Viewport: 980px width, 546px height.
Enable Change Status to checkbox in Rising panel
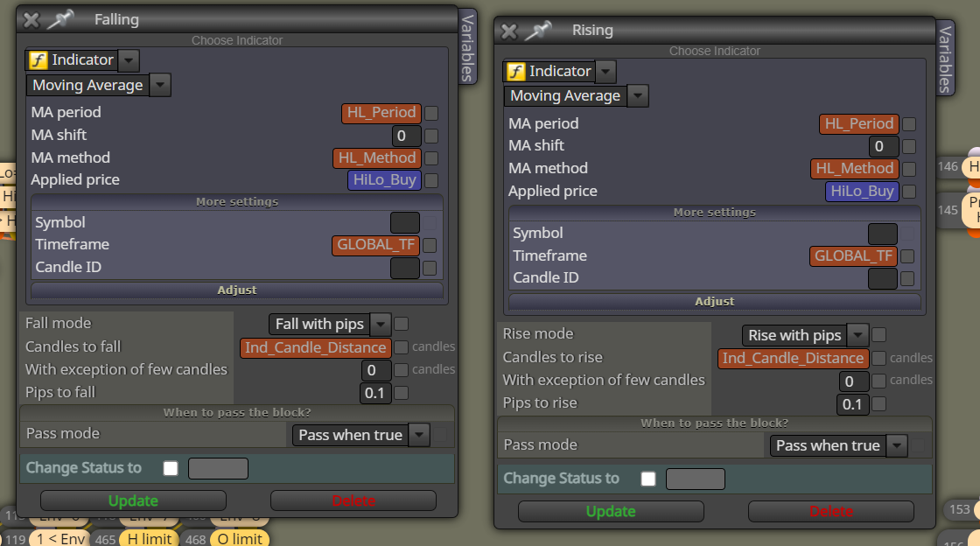pos(648,479)
